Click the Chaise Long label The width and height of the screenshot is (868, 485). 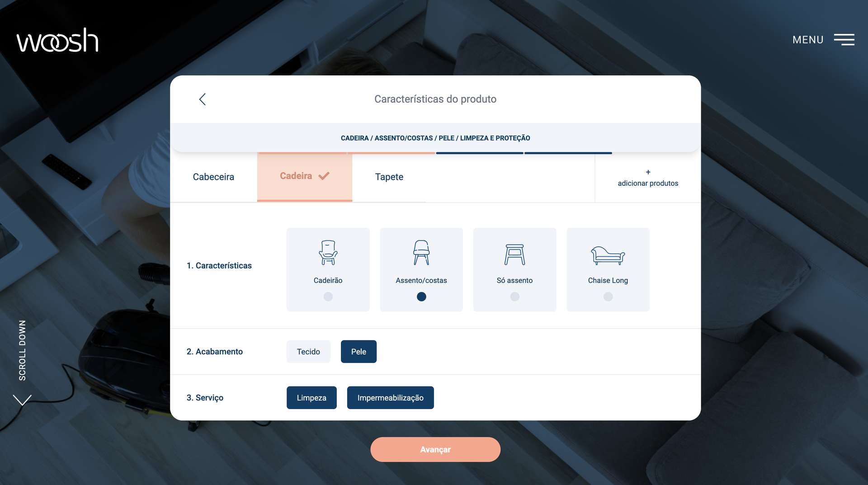(x=608, y=280)
